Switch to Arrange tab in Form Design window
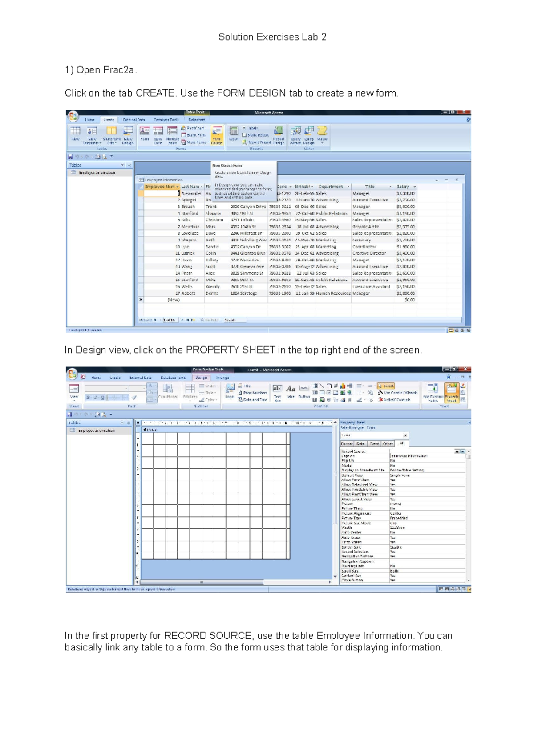 point(222,378)
